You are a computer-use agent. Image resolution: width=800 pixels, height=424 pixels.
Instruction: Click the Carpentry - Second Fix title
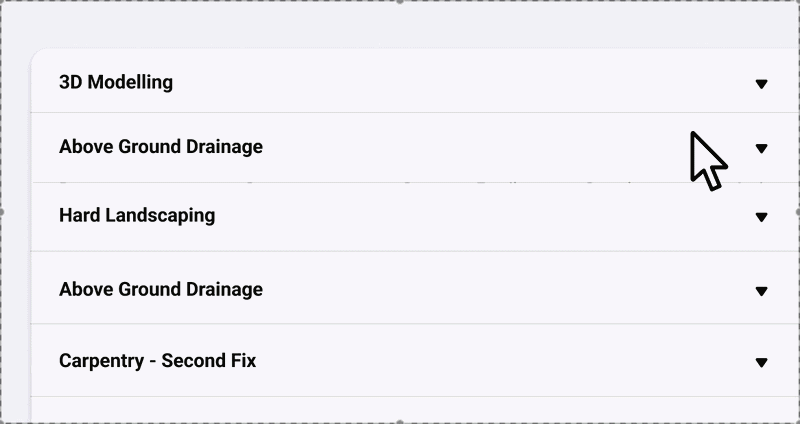[158, 360]
